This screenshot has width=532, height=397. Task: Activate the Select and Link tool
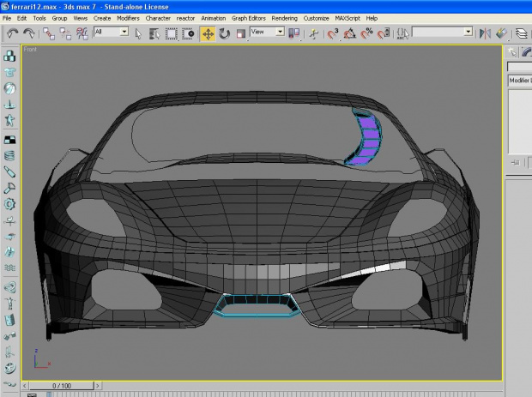[x=49, y=33]
